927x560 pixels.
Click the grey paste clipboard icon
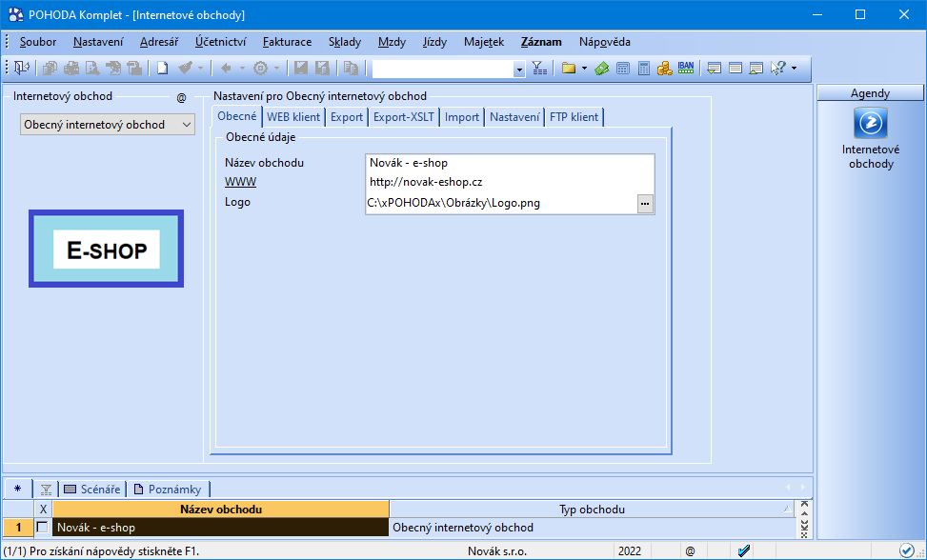(x=352, y=69)
